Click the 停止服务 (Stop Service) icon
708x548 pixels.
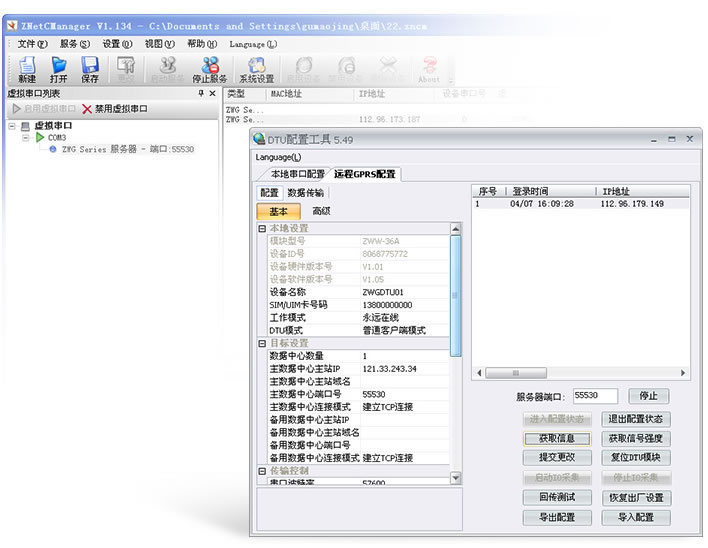[210, 66]
